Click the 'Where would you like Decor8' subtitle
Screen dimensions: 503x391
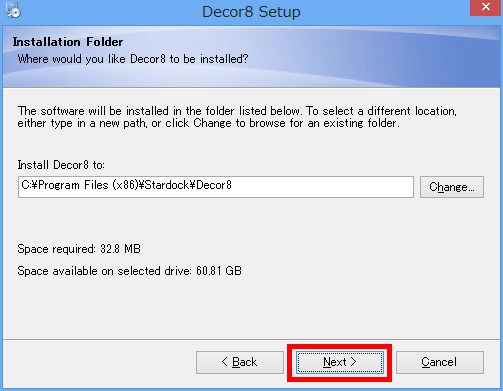[x=133, y=59]
